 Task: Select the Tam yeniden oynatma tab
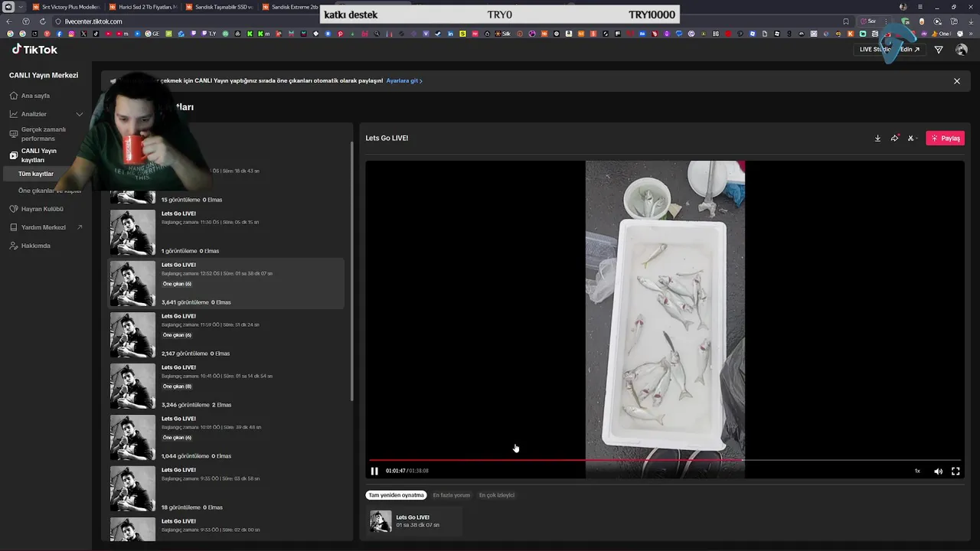click(x=396, y=495)
